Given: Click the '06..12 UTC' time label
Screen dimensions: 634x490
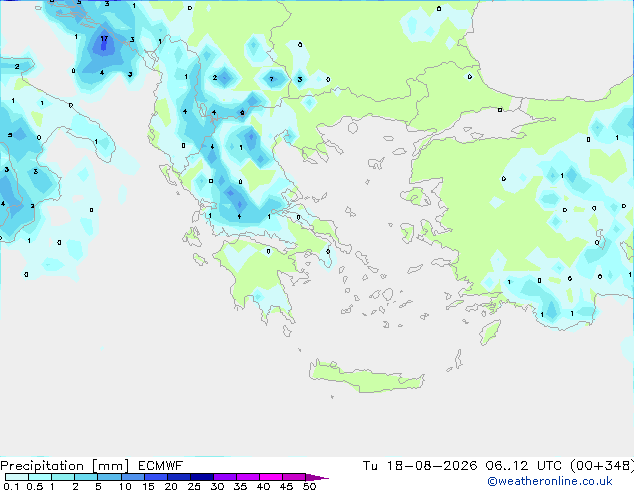Looking at the screenshot, I should [523, 466].
